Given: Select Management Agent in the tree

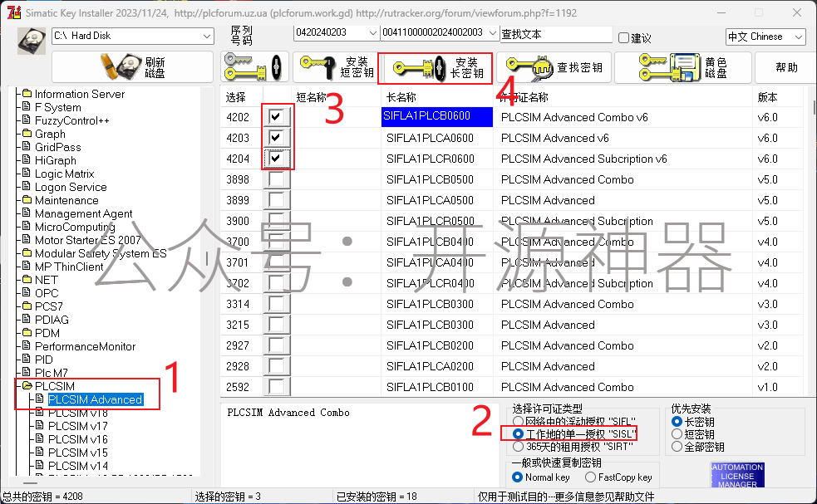Looking at the screenshot, I should pyautogui.click(x=83, y=213).
